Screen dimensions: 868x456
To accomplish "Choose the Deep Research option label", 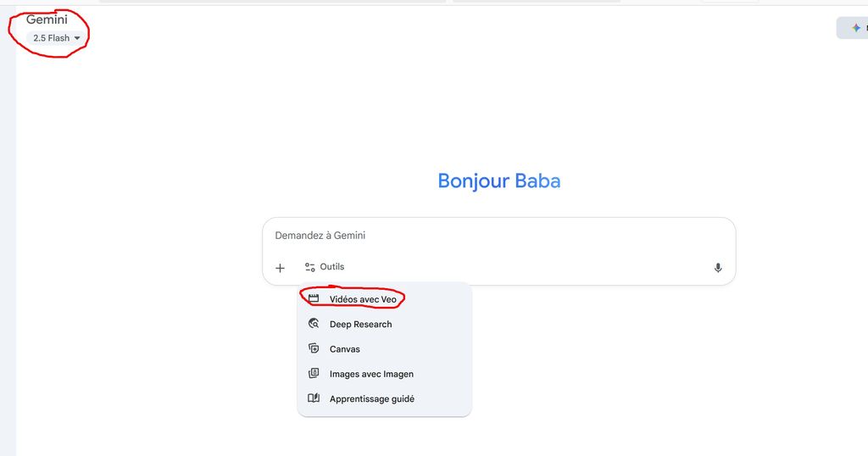I will (360, 325).
